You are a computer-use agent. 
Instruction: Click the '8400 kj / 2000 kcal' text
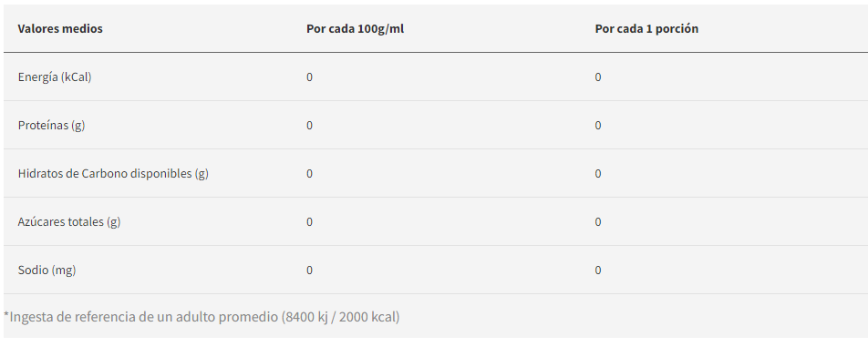tap(340, 317)
